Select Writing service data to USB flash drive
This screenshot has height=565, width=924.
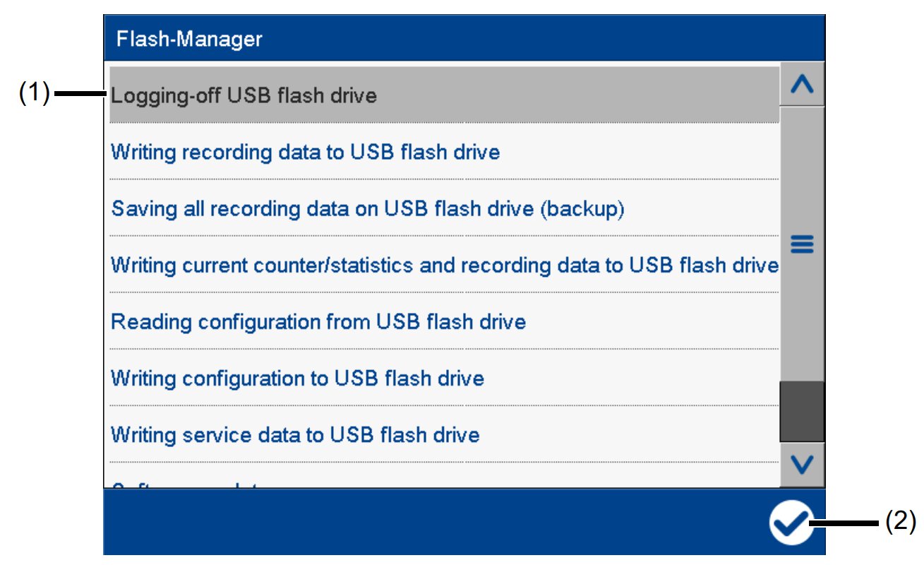click(x=295, y=435)
